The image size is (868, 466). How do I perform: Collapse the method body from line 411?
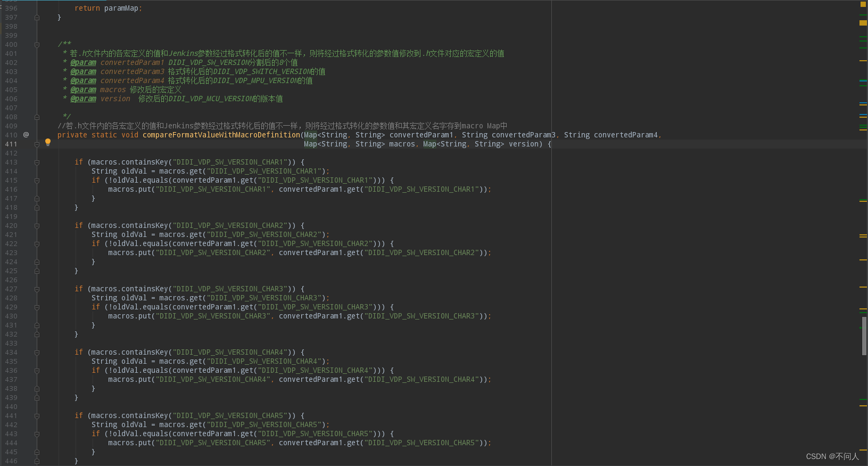click(x=37, y=144)
